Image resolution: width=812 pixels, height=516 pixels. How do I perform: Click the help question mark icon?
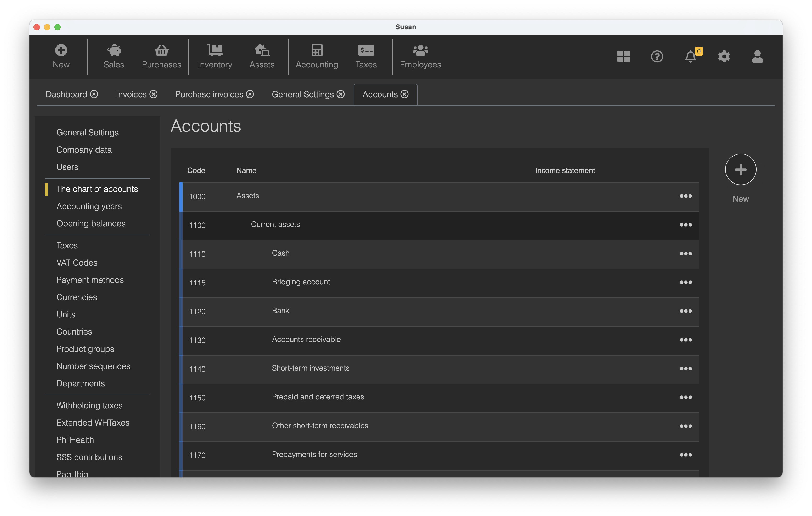click(x=657, y=56)
